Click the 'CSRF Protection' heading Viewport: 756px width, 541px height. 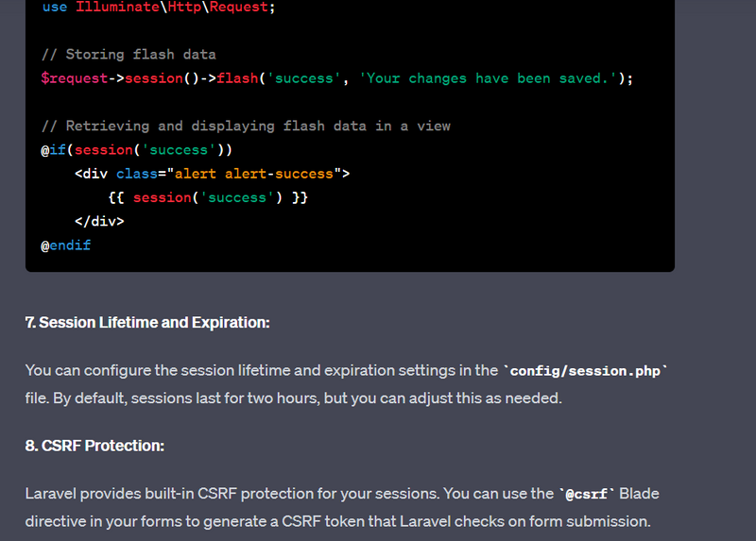point(94,446)
